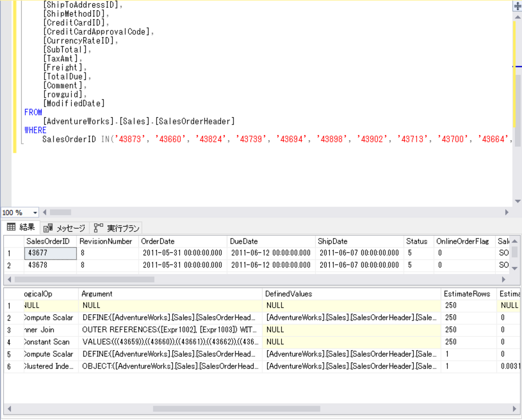Viewport: 522px width, 420px height.
Task: Open the 100 % zoom dropdown
Action: [x=35, y=213]
